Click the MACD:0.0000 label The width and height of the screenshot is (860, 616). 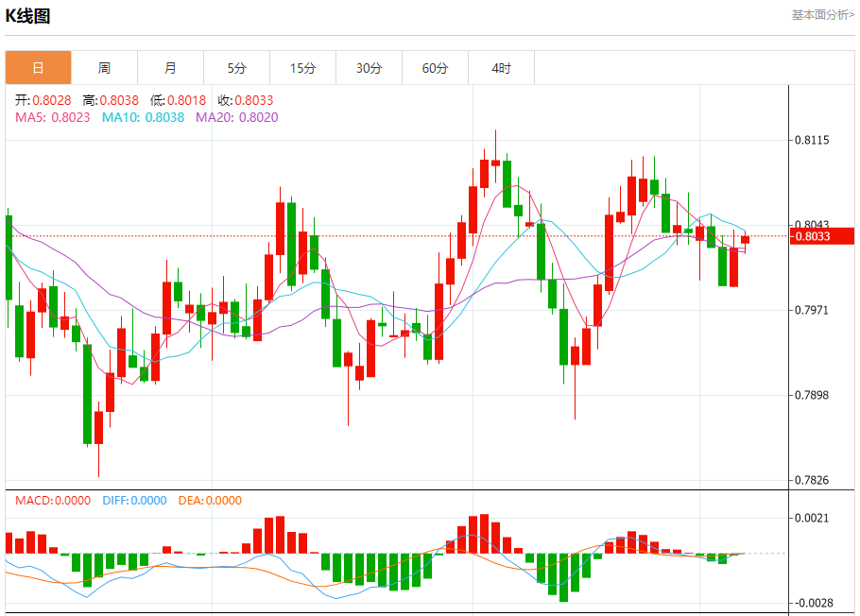(x=53, y=500)
